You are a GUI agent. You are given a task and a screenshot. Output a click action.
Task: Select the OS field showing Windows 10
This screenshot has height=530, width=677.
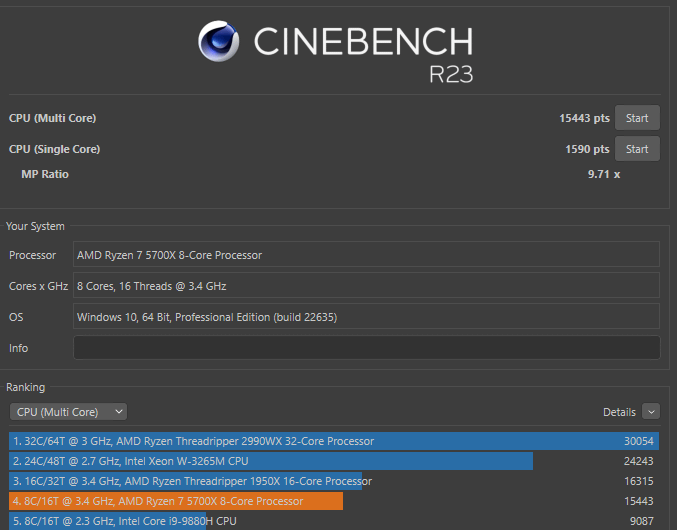pos(366,316)
